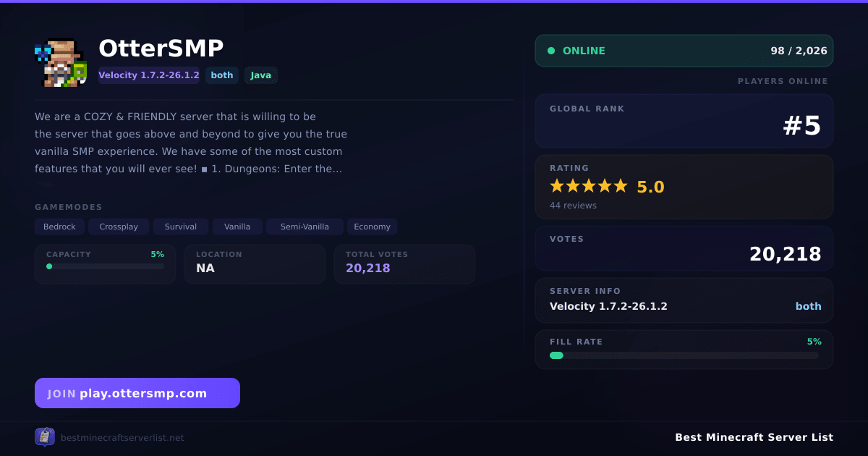Select the 'both' platform badge under the title
Screen dimensions: 868x456
click(222, 75)
